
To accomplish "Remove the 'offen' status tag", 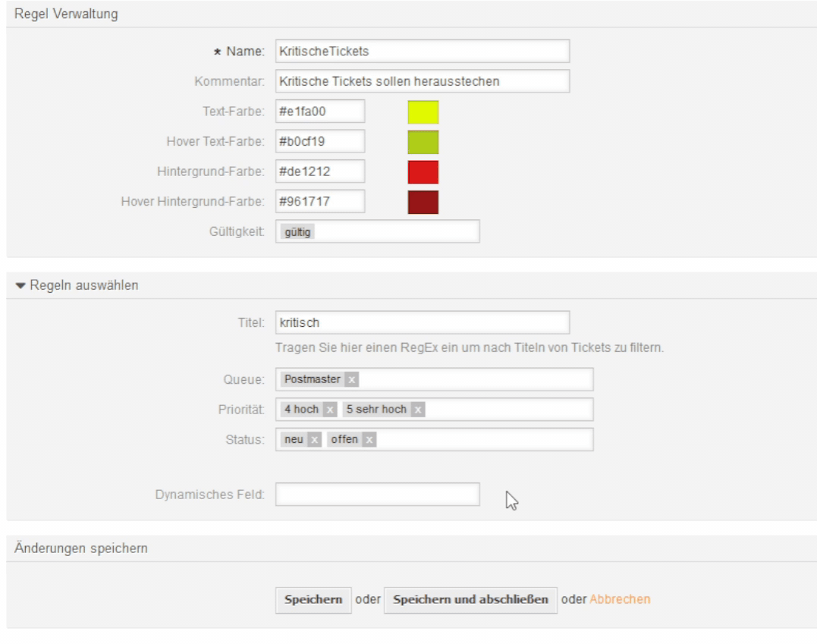I will (x=369, y=440).
